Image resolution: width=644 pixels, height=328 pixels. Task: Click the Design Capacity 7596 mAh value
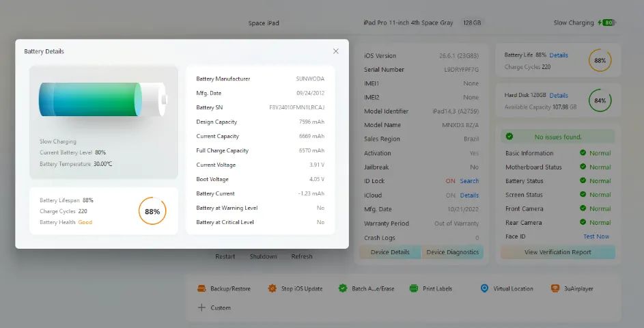tap(311, 122)
